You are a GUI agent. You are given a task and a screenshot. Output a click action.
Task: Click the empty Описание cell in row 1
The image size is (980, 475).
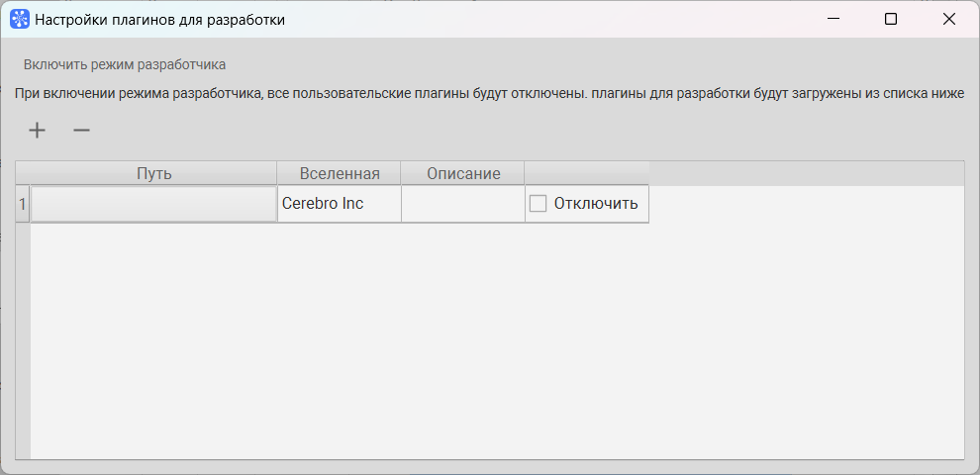(462, 204)
